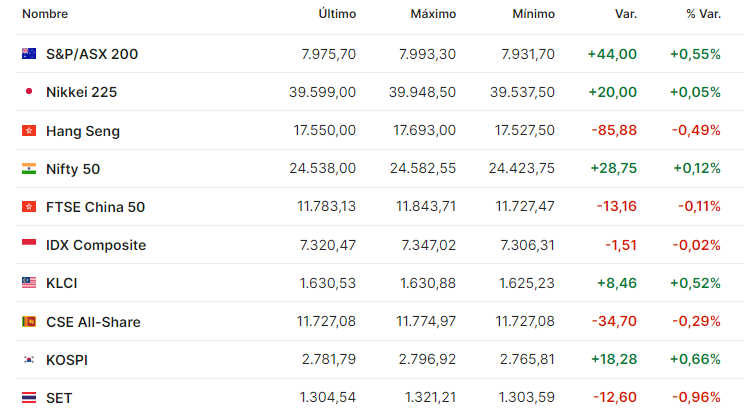The height and width of the screenshot is (416, 744).
Task: Click the India flag icon beside Nifty 50
Action: (29, 168)
